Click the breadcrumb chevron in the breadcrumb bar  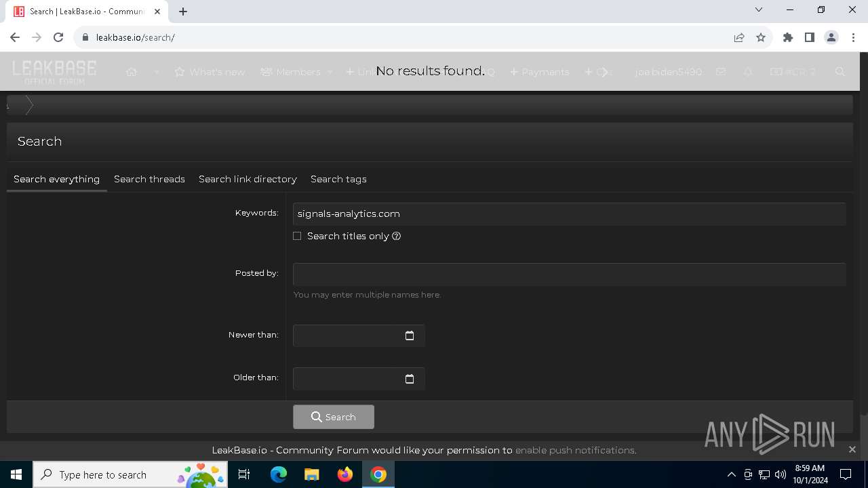coord(29,105)
